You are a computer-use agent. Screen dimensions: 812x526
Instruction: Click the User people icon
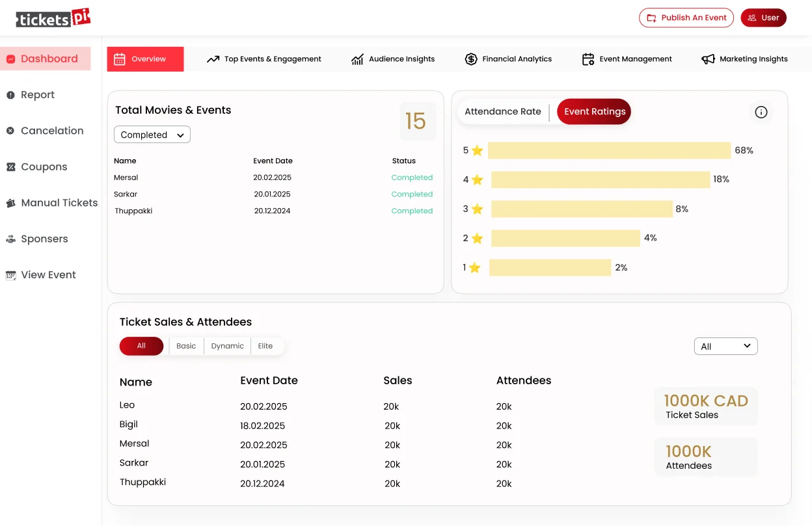coord(752,18)
